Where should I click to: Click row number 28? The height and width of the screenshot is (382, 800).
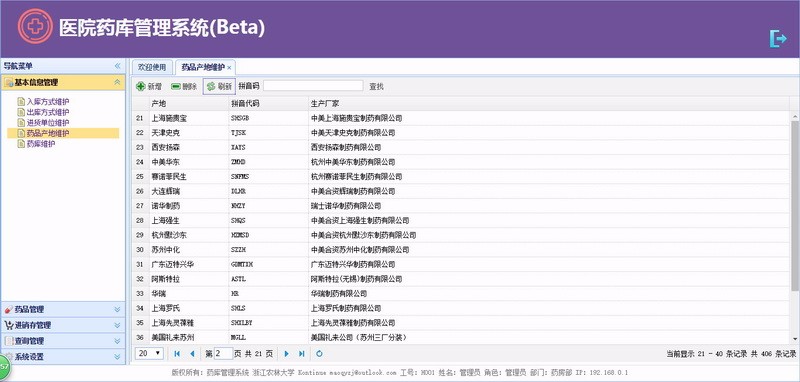click(140, 220)
